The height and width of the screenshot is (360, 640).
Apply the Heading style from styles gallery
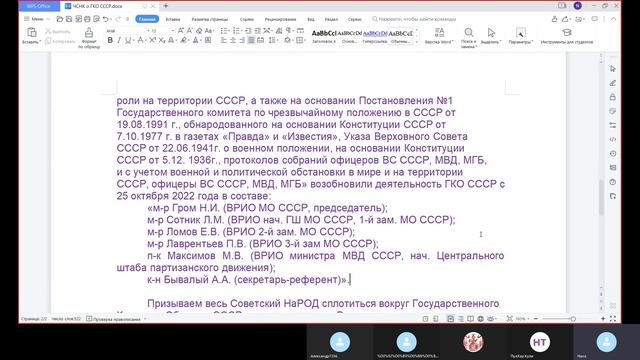point(324,36)
